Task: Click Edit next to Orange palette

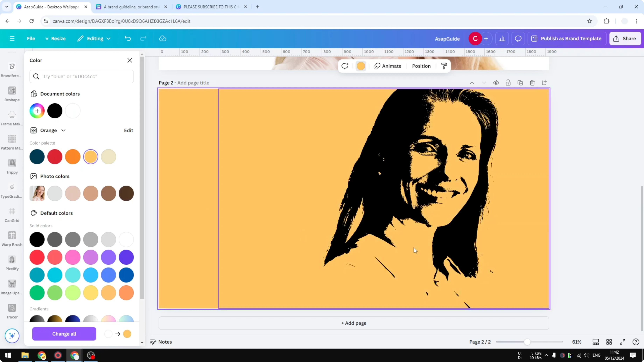Action: pos(128,130)
